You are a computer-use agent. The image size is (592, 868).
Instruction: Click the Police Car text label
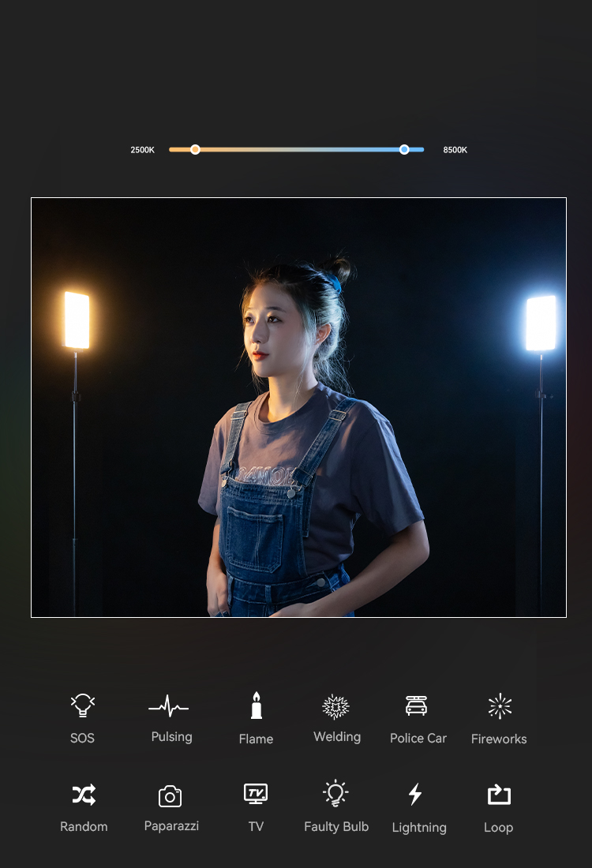pyautogui.click(x=418, y=739)
